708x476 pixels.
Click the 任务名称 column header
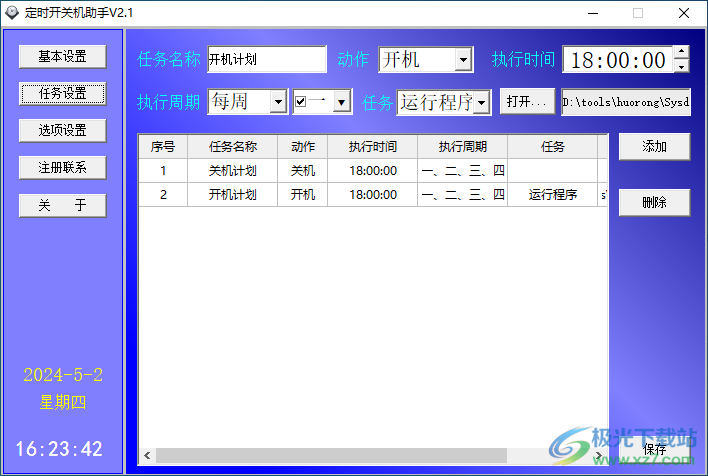click(233, 146)
